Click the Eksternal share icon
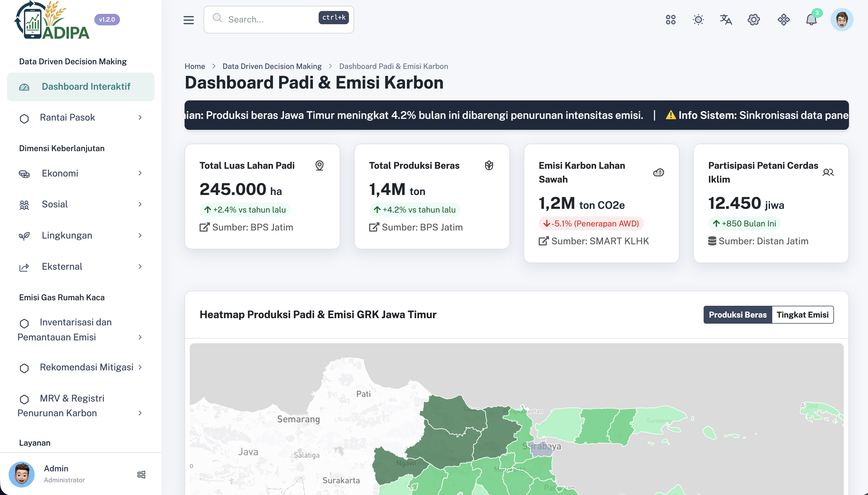The height and width of the screenshot is (495, 868). 24,267
